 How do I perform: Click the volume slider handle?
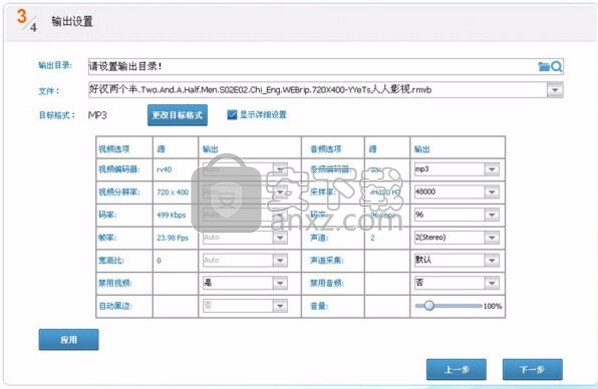coord(429,305)
